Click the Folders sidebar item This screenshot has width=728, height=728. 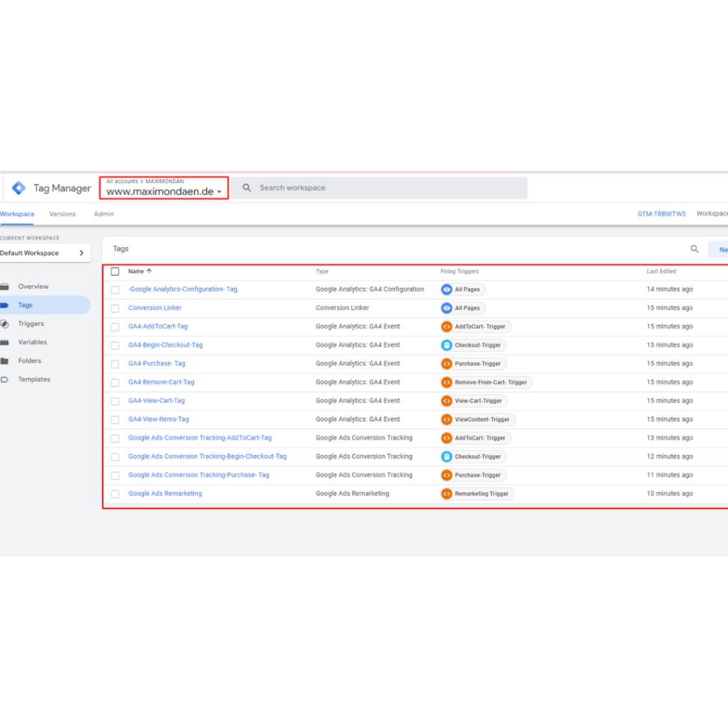30,360
